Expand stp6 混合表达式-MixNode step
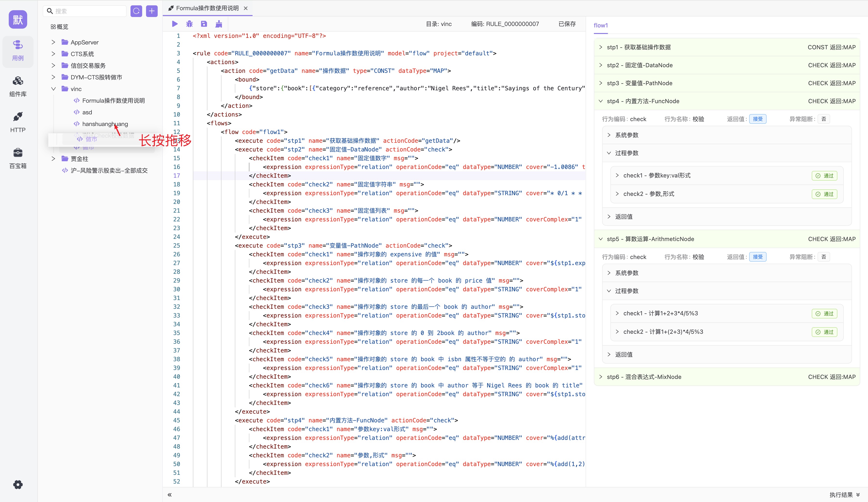868x502 pixels. [x=601, y=376]
